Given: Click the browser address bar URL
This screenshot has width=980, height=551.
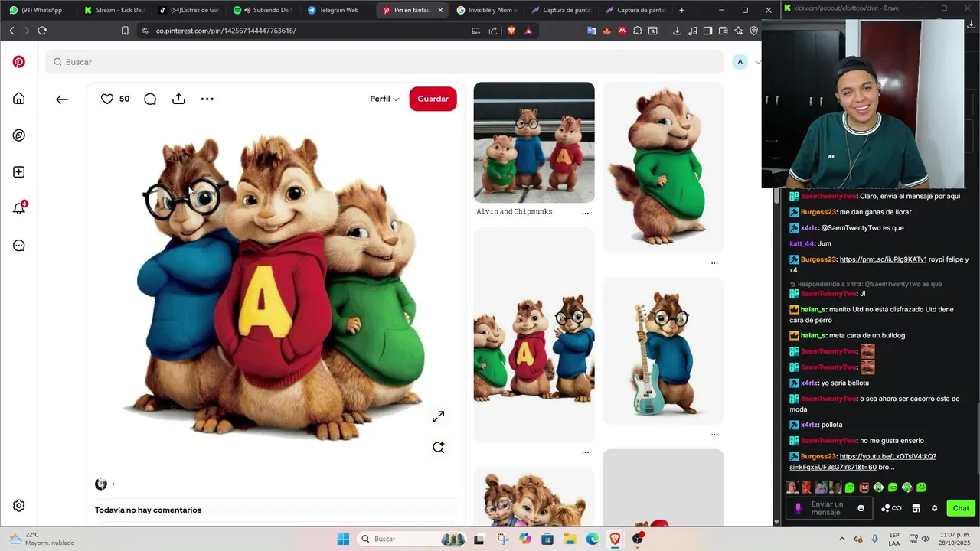Looking at the screenshot, I should pos(226,31).
